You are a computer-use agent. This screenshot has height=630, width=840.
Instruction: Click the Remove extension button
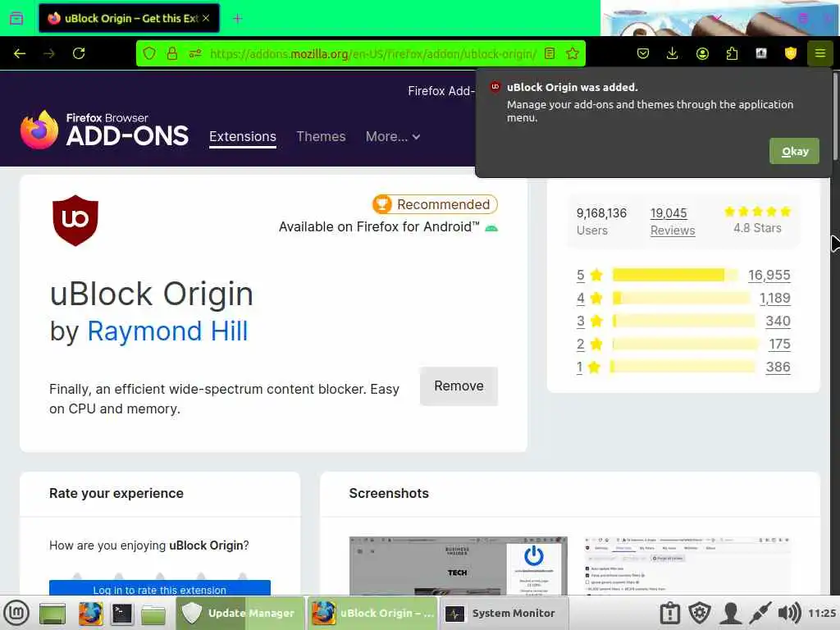click(459, 386)
